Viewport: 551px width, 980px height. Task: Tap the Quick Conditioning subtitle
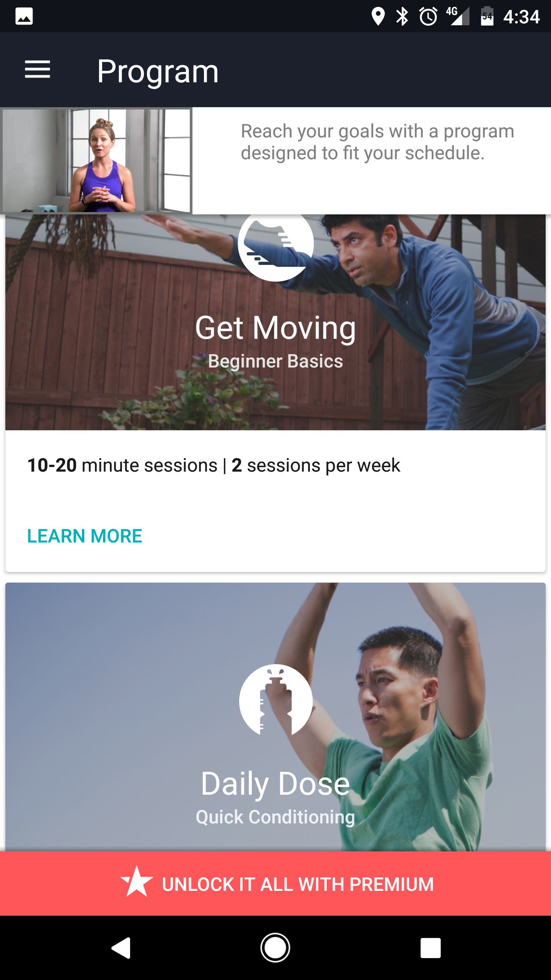275,817
